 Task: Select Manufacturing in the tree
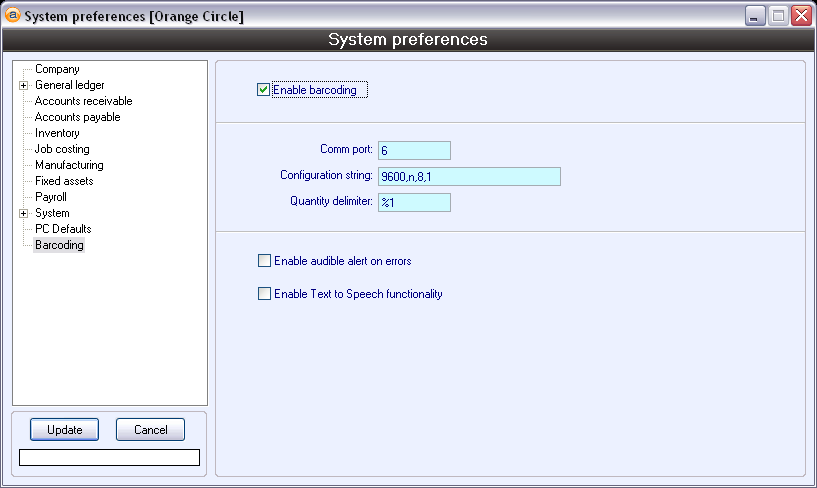point(69,165)
